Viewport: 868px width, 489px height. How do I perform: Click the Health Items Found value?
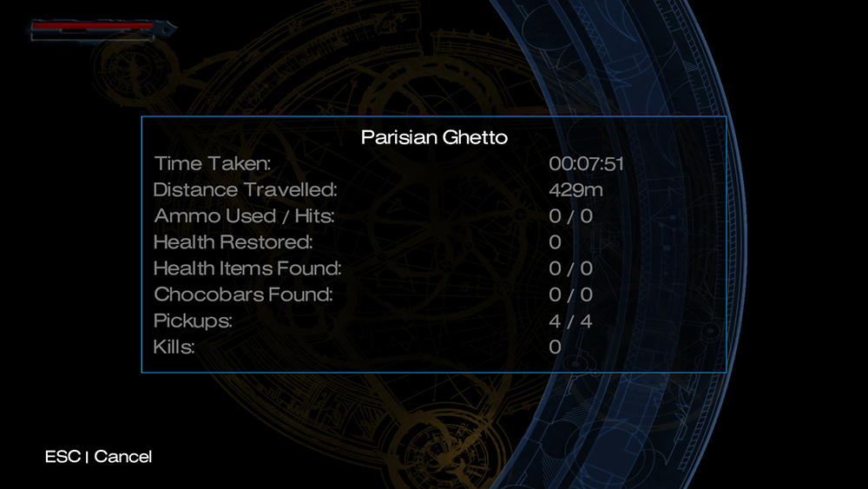[570, 268]
